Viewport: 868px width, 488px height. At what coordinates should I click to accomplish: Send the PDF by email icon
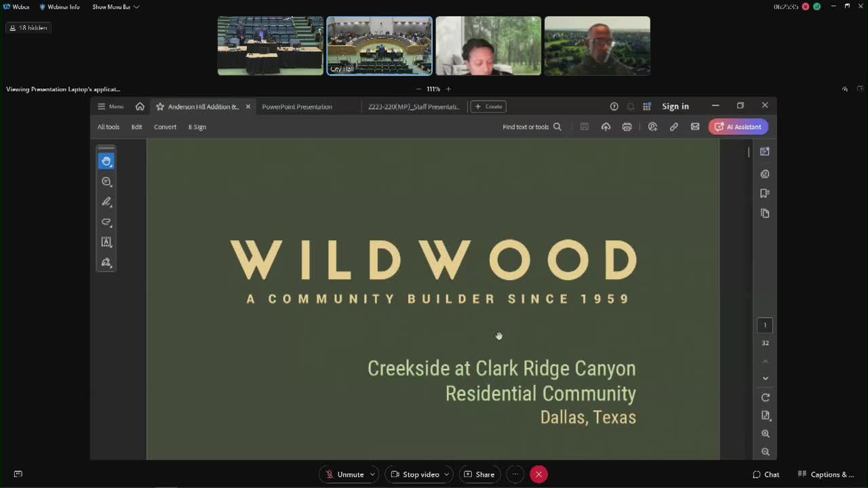click(695, 127)
